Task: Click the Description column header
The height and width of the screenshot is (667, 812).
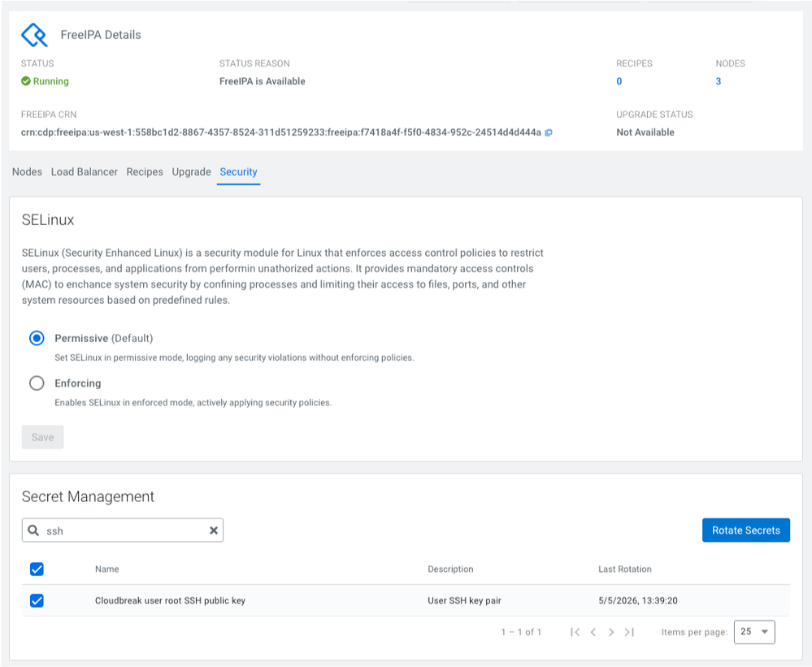Action: pyautogui.click(x=450, y=570)
